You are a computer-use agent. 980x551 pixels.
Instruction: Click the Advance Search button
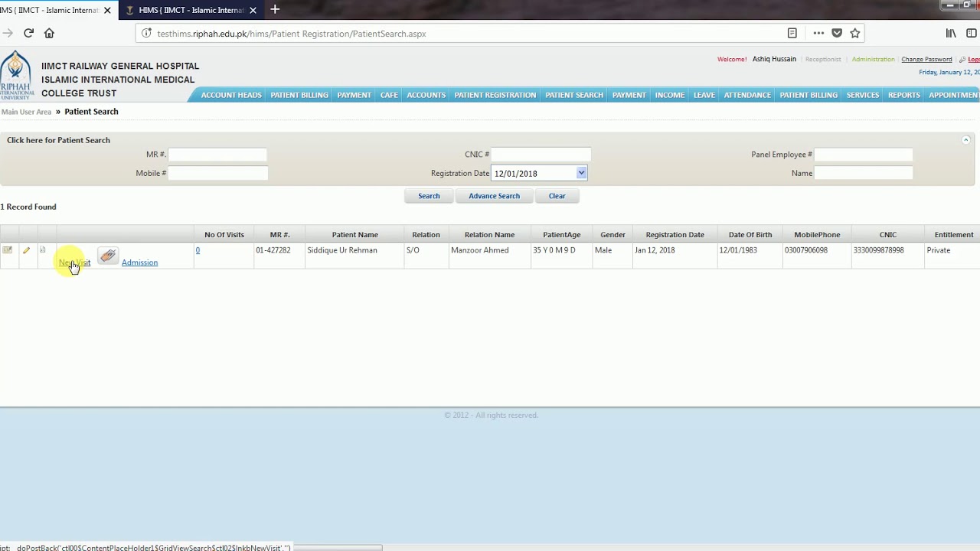click(494, 196)
